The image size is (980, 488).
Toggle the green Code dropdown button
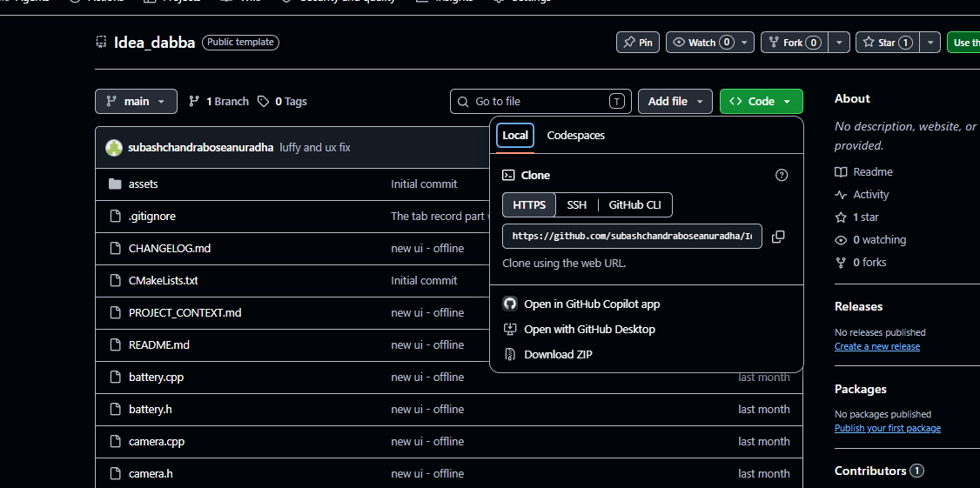coord(762,101)
